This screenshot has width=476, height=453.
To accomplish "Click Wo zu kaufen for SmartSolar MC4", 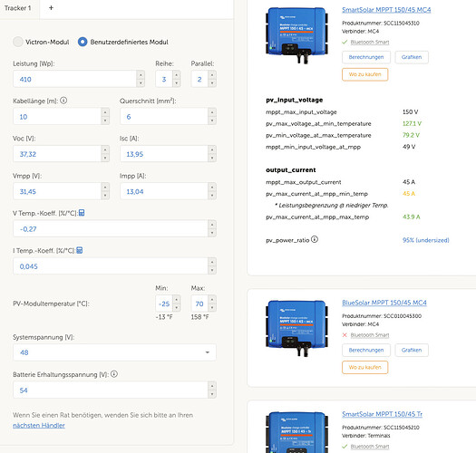I will click(x=364, y=74).
